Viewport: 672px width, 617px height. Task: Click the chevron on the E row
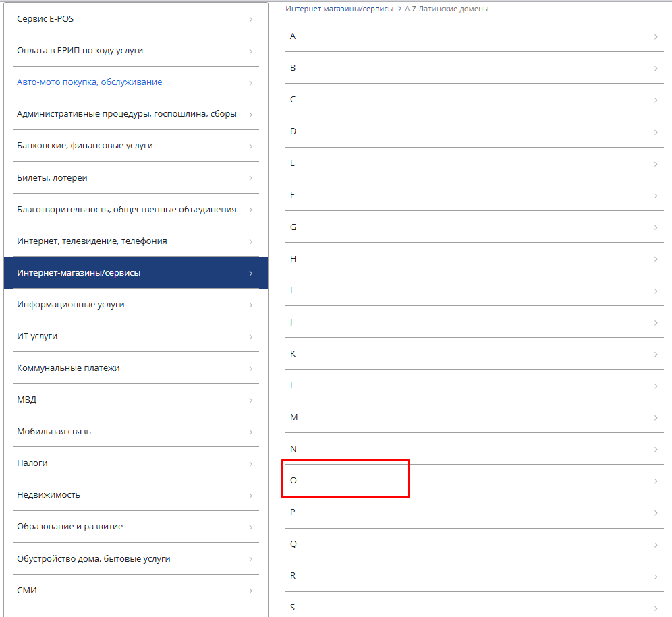pyautogui.click(x=656, y=164)
